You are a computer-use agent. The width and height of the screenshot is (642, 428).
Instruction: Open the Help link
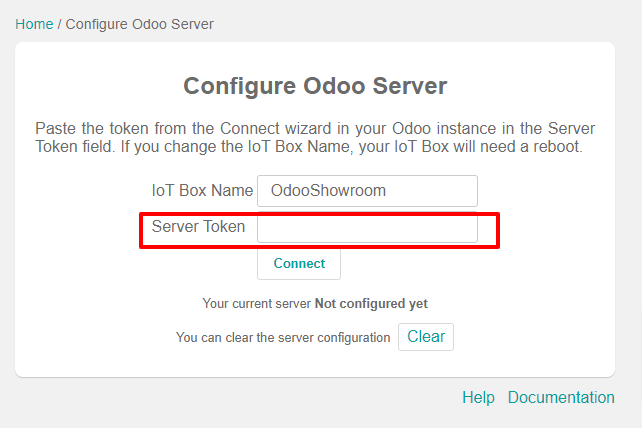pyautogui.click(x=478, y=397)
